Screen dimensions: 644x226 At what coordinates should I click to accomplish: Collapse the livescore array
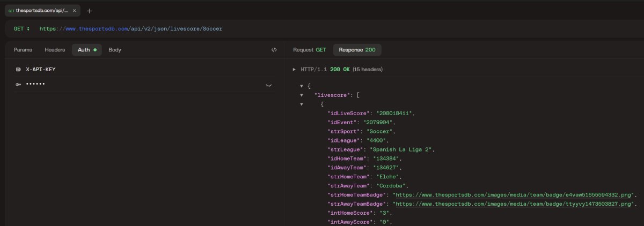pos(302,95)
